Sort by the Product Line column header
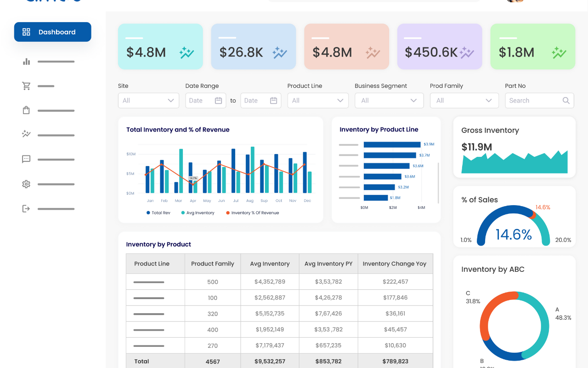 156,264
